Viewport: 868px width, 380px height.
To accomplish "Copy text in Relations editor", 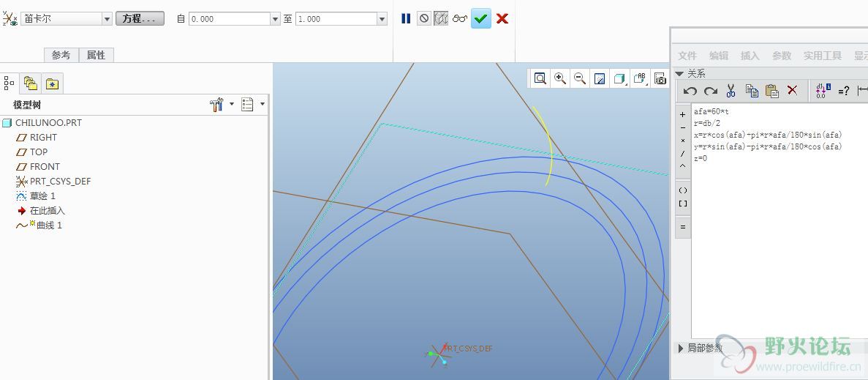I will [751, 91].
